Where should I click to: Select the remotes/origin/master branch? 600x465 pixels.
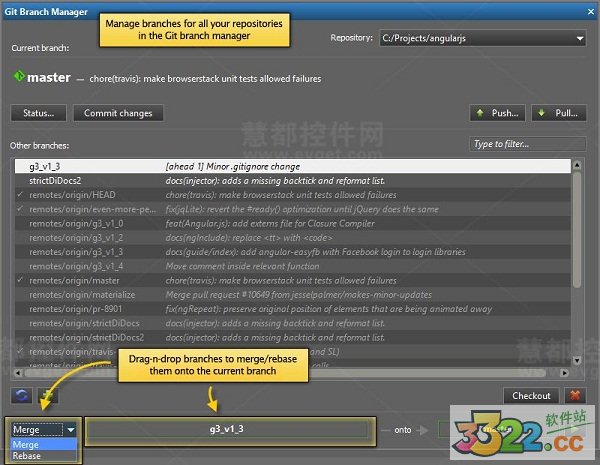pos(293,280)
